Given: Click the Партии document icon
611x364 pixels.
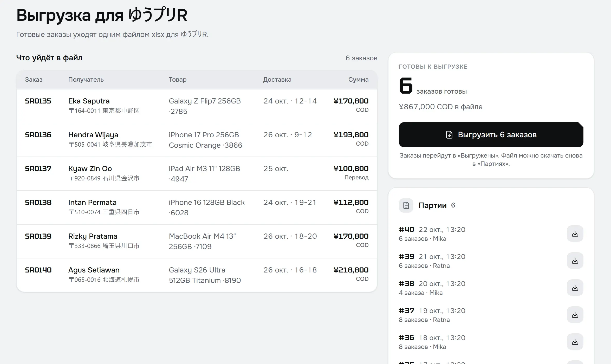Looking at the screenshot, I should 406,205.
